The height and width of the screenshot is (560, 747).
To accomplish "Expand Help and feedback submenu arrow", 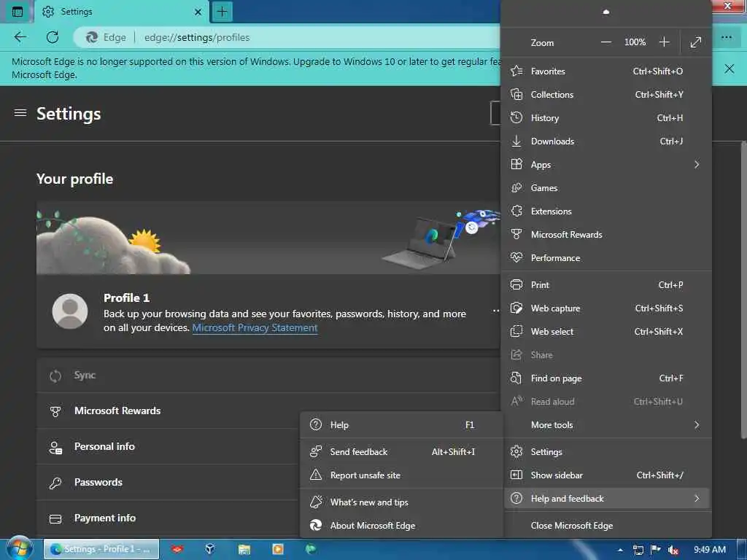I will (697, 499).
